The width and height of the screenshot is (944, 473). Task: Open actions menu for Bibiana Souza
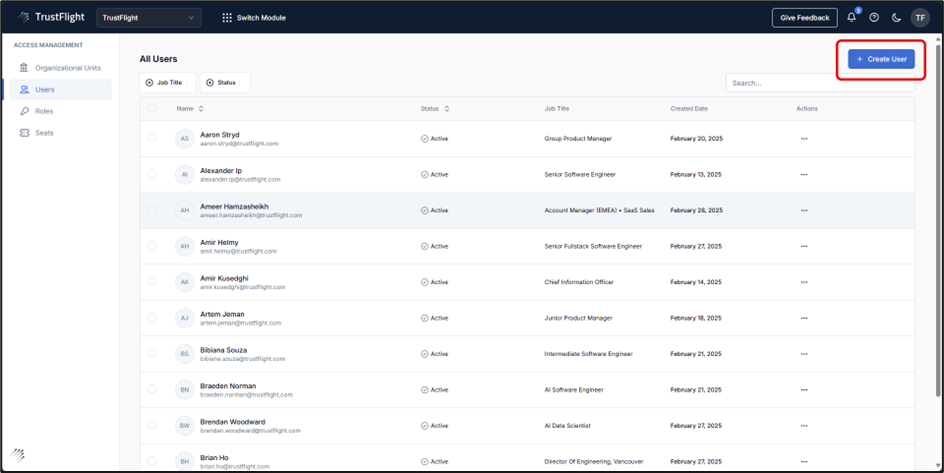pyautogui.click(x=804, y=354)
